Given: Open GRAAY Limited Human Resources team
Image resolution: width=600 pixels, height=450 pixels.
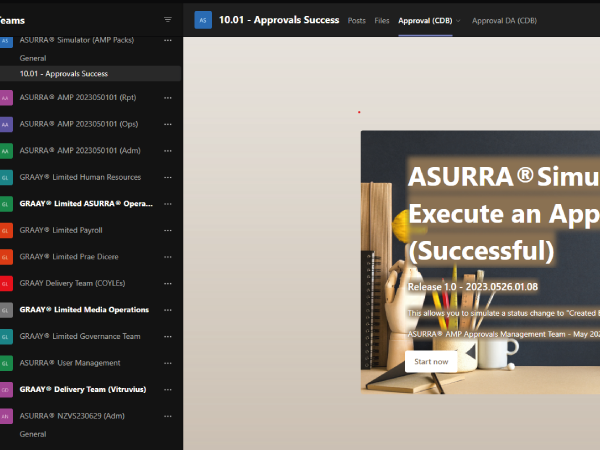Looking at the screenshot, I should pos(80,177).
